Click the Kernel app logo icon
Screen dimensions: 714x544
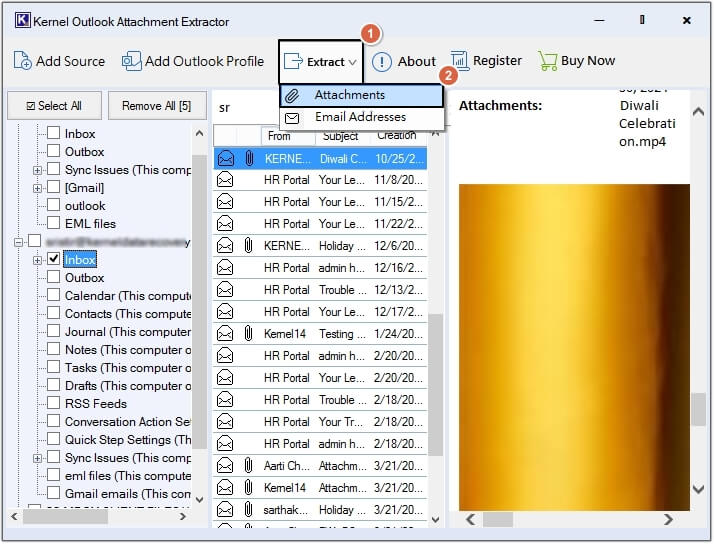23,20
